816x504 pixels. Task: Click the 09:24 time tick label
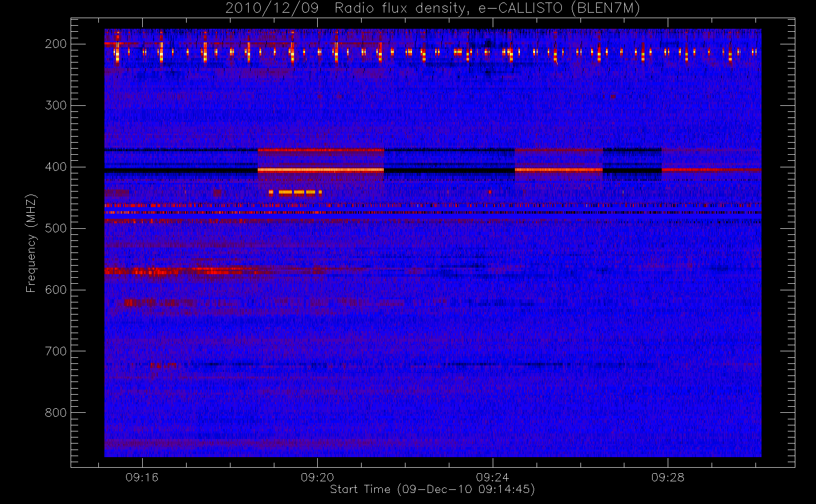pos(492,477)
